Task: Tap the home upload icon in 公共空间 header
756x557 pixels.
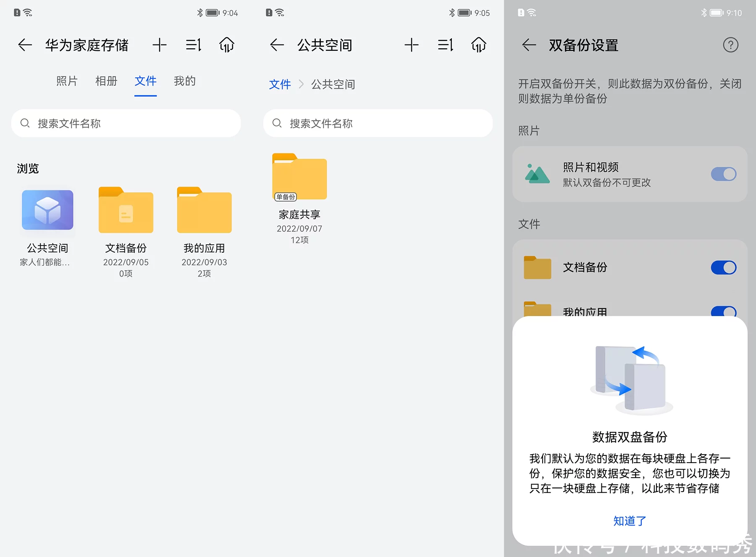Action: coord(479,45)
